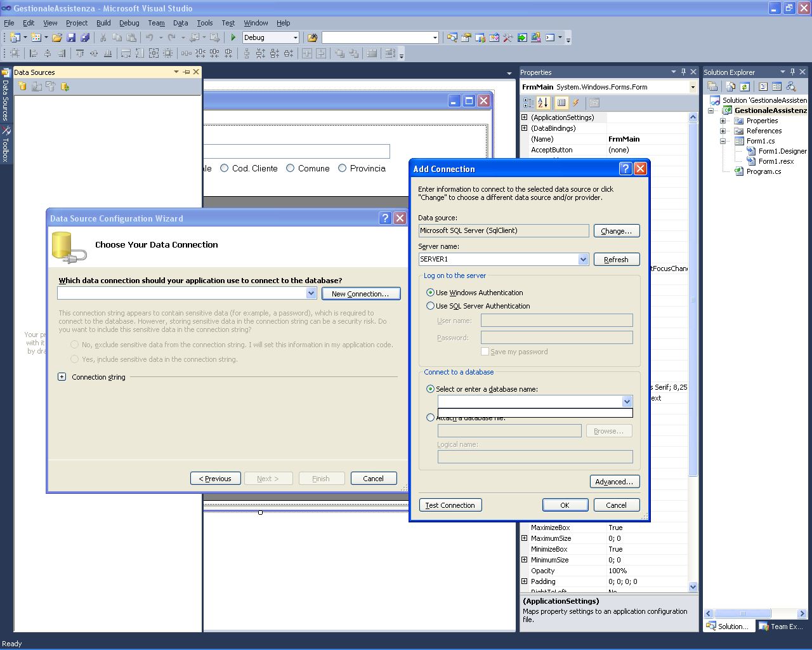Choose the Comune radio button on form
812x650 pixels.
[290, 168]
